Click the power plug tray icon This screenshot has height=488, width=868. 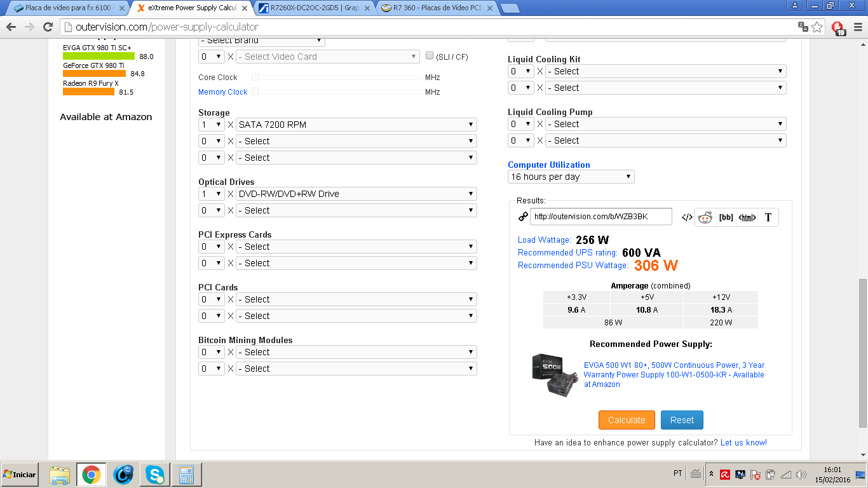tap(771, 474)
